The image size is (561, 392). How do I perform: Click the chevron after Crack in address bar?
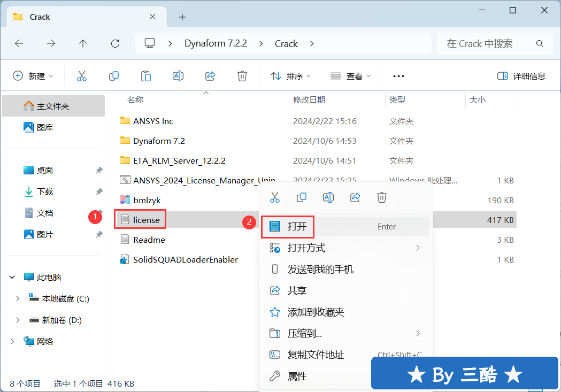point(312,44)
